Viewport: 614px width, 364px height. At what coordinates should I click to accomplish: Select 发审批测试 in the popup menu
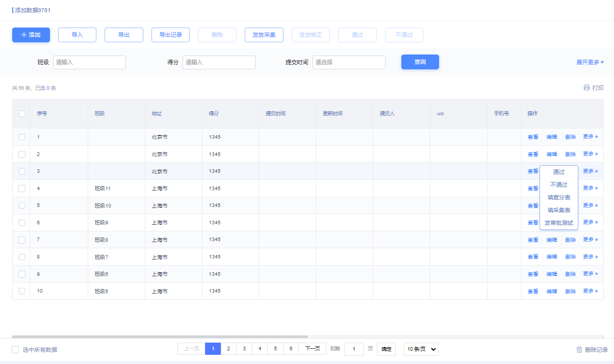[558, 223]
